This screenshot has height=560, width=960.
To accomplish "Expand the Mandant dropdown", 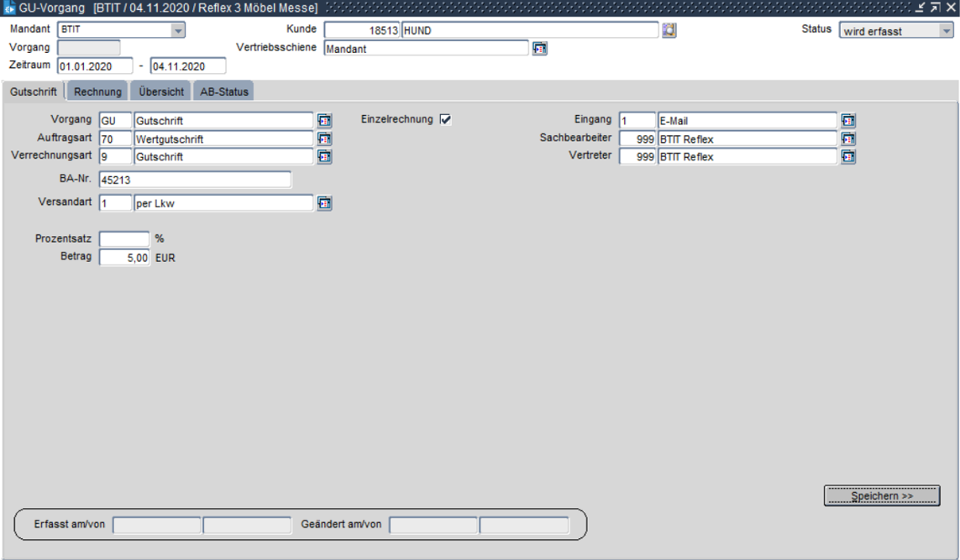I will click(177, 30).
